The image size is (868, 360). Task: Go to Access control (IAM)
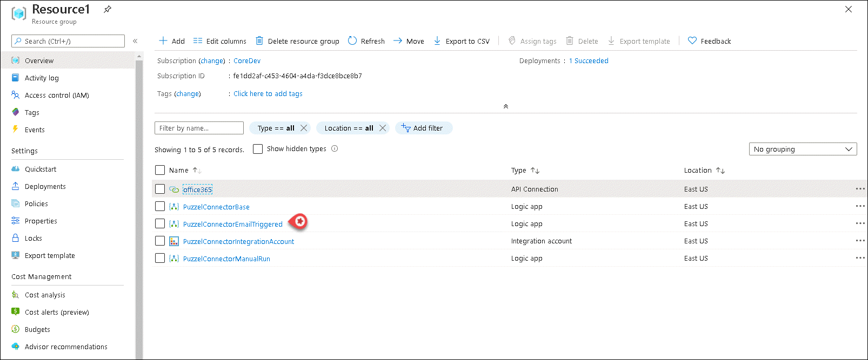pos(57,95)
